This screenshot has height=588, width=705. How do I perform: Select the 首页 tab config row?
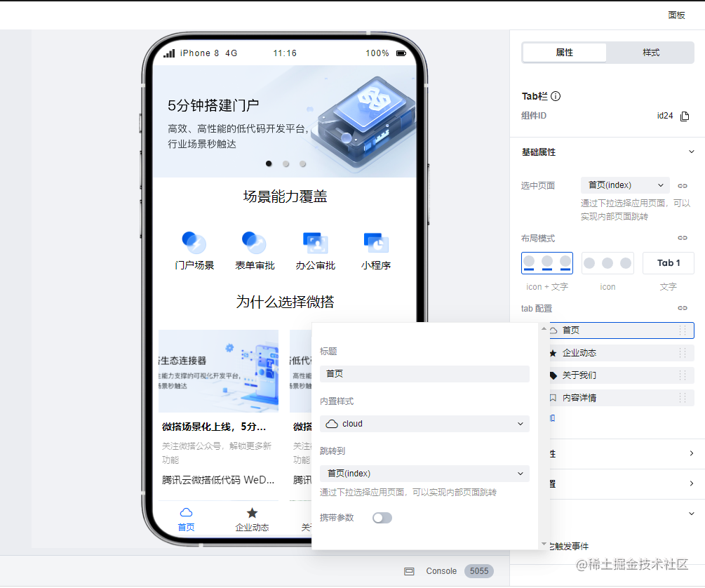coord(622,330)
